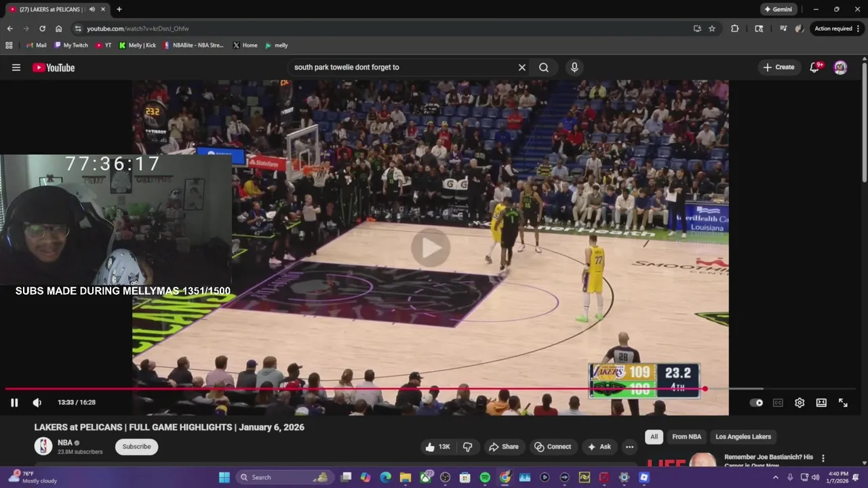Share the Lakers at Pelicans video
Viewport: 868px width, 488px height.
(504, 447)
